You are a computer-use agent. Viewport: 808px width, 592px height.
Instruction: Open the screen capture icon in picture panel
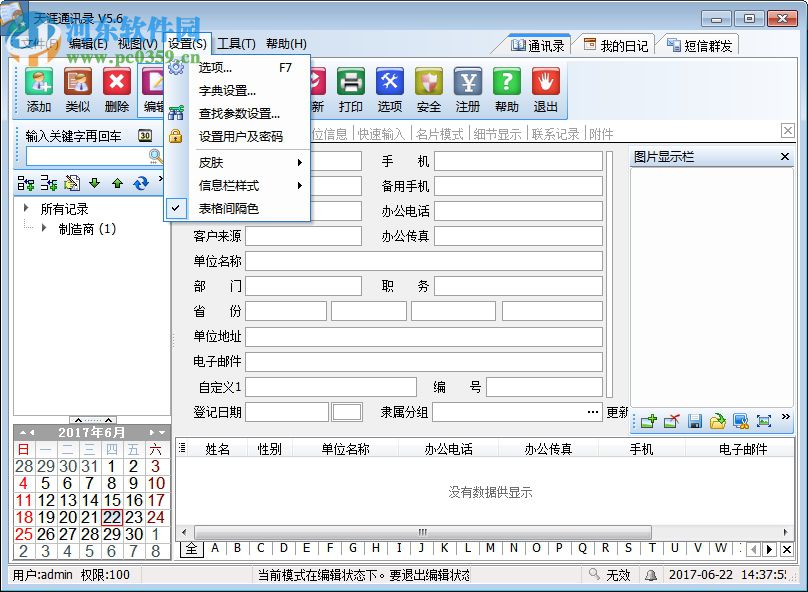point(740,421)
